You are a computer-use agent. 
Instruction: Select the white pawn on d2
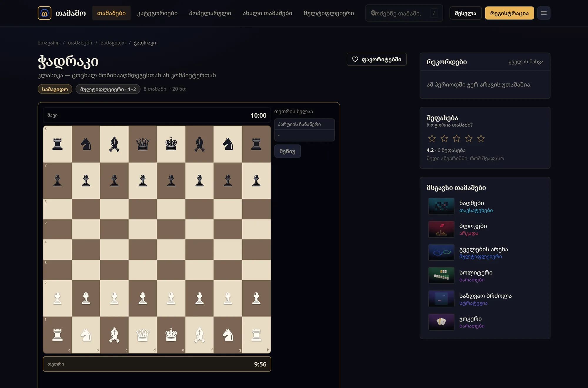(x=143, y=298)
